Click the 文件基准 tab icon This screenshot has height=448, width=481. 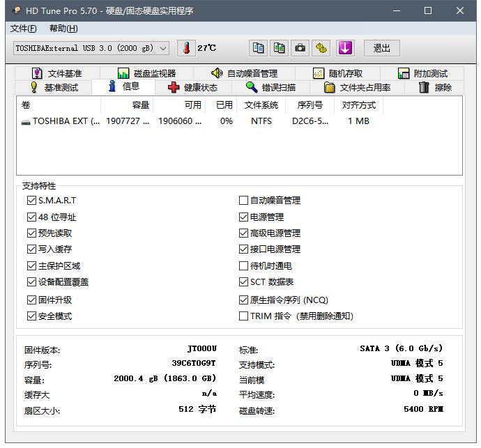point(37,73)
